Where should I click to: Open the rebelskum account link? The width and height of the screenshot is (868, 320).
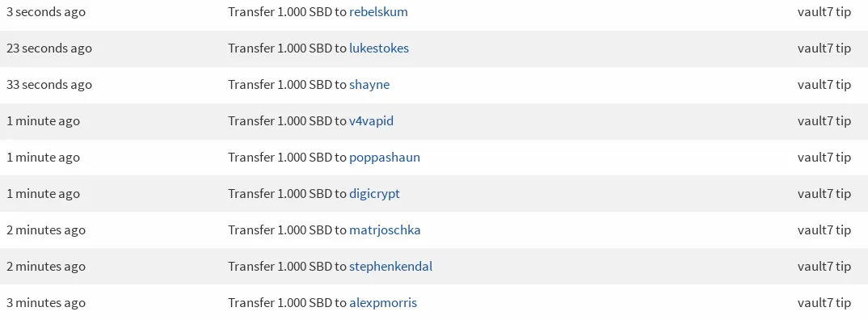[x=379, y=11]
